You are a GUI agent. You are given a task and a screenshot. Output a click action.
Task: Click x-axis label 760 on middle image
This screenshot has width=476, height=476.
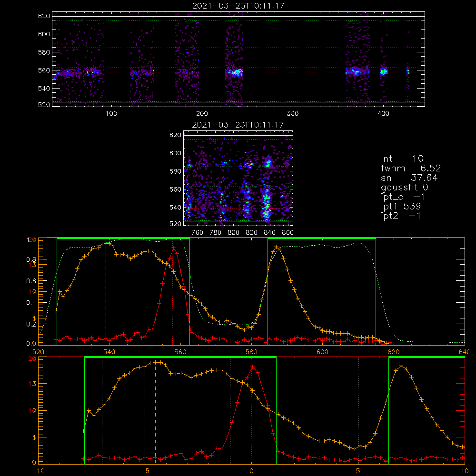coord(198,233)
